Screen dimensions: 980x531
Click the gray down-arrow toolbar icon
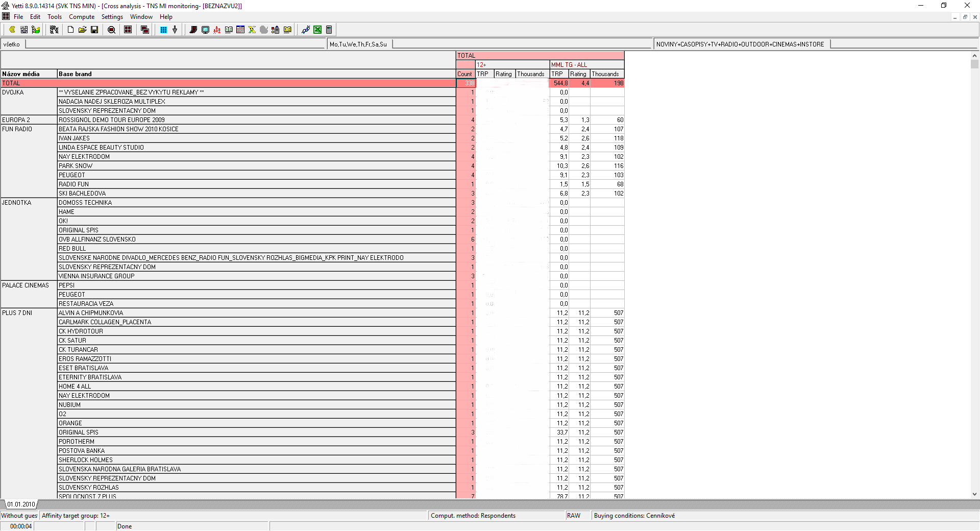click(175, 30)
